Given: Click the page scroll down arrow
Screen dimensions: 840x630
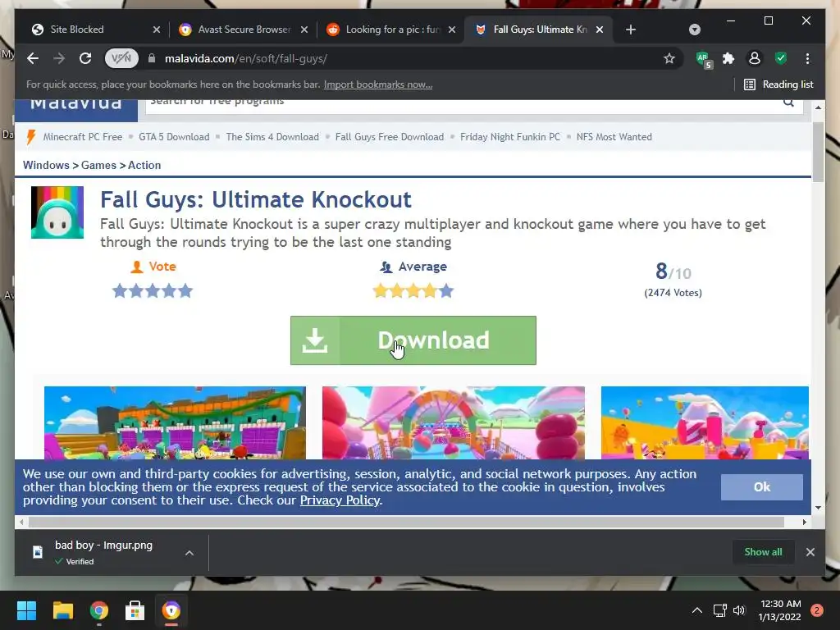Looking at the screenshot, I should tap(818, 507).
